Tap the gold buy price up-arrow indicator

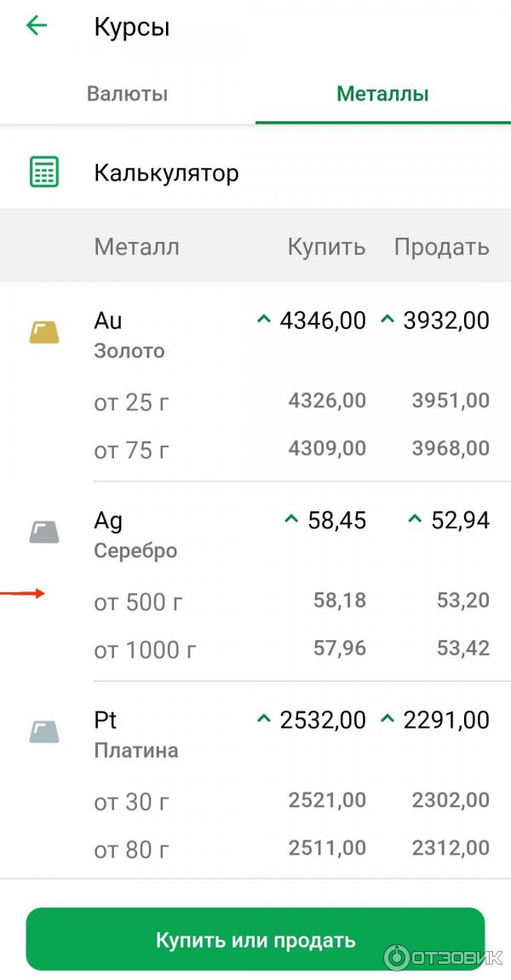click(264, 320)
